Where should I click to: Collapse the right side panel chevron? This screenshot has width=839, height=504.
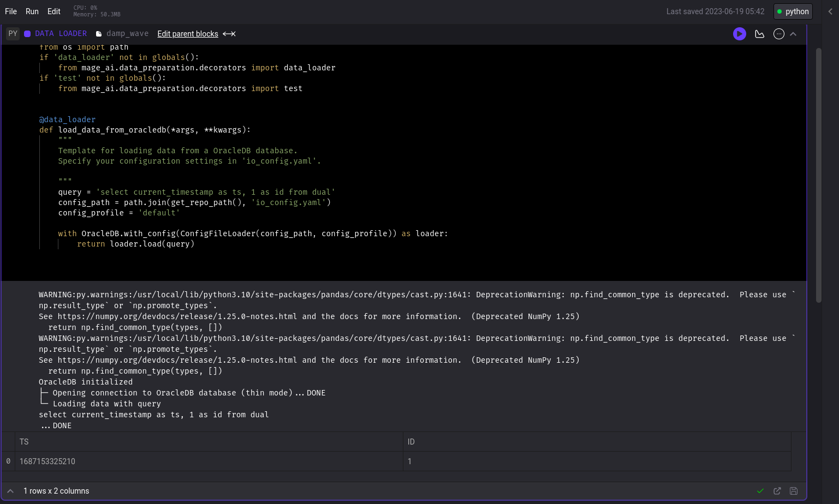pos(830,11)
